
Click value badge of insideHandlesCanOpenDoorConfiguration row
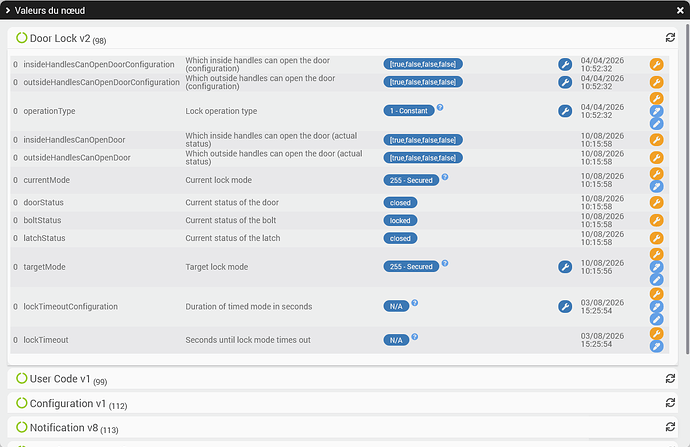tap(423, 64)
